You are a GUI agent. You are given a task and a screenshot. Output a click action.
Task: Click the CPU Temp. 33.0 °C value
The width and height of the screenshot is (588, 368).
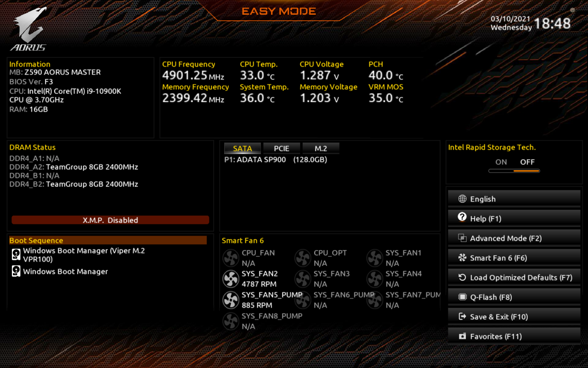pyautogui.click(x=257, y=75)
